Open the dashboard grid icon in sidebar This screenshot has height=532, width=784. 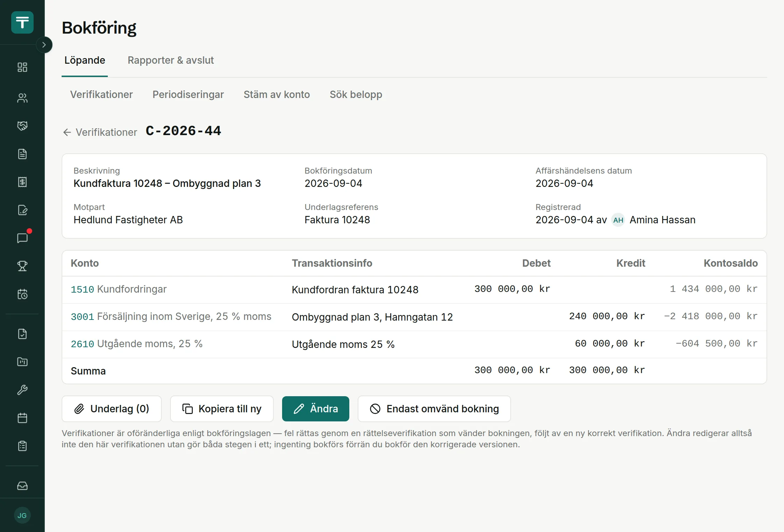[x=22, y=67]
